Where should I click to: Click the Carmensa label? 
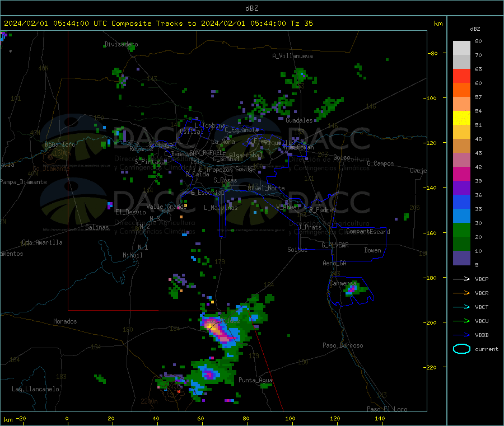pos(343,283)
